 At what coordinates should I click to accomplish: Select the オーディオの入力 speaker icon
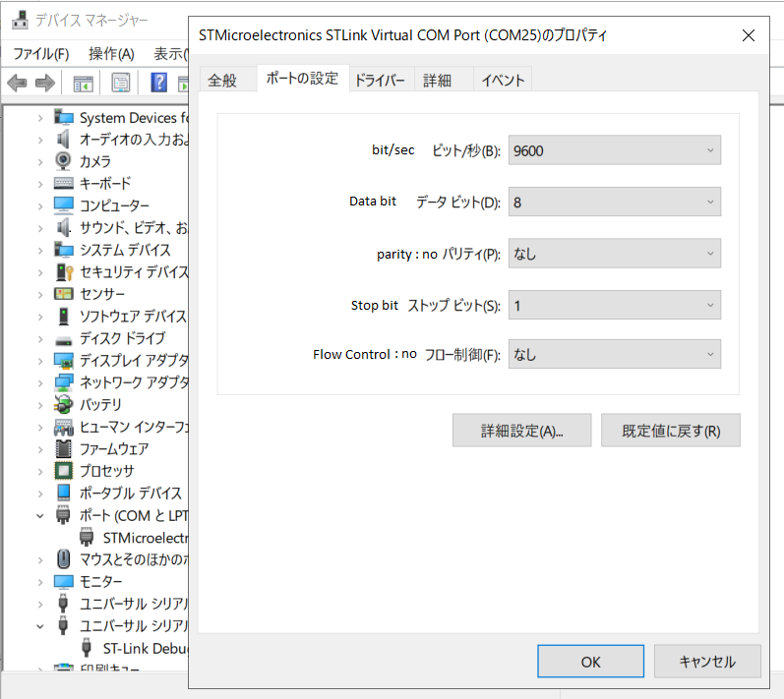pyautogui.click(x=64, y=140)
